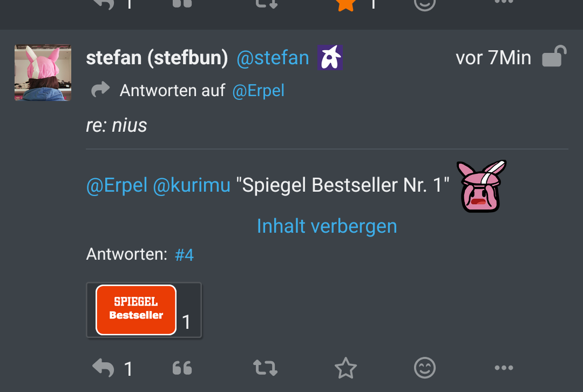Repeat stefan's post with the retweet icon
Viewport: 583px width, 392px height.
coord(265,368)
